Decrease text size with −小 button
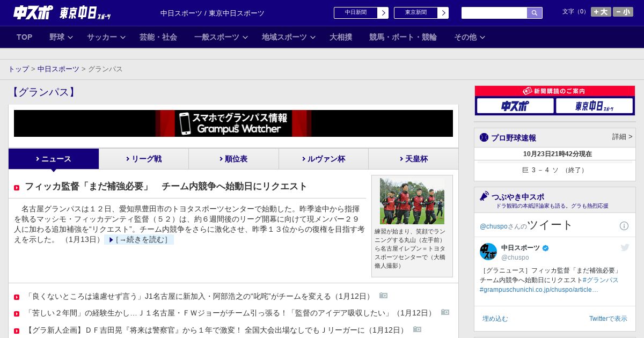The width and height of the screenshot is (644, 338). tap(623, 12)
